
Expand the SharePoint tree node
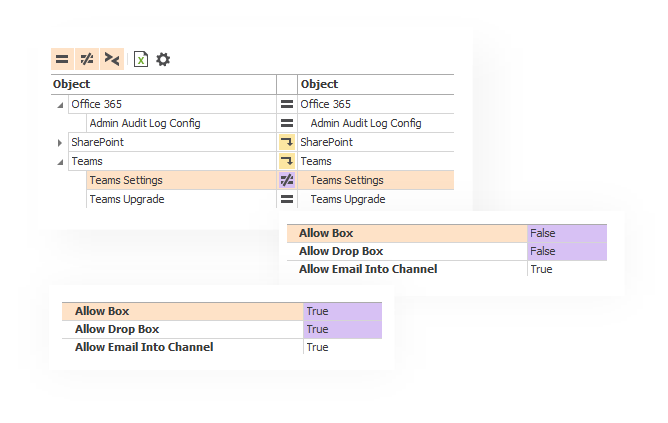pyautogui.click(x=60, y=143)
